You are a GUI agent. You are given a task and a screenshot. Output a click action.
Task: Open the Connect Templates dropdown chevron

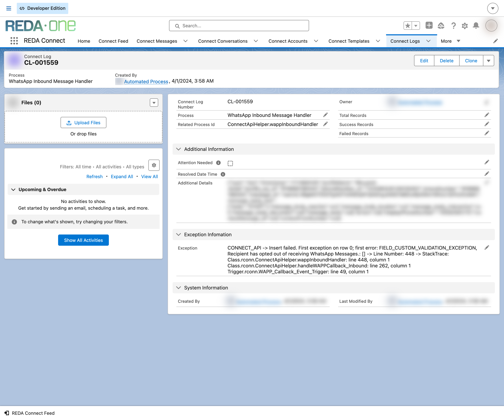click(378, 41)
